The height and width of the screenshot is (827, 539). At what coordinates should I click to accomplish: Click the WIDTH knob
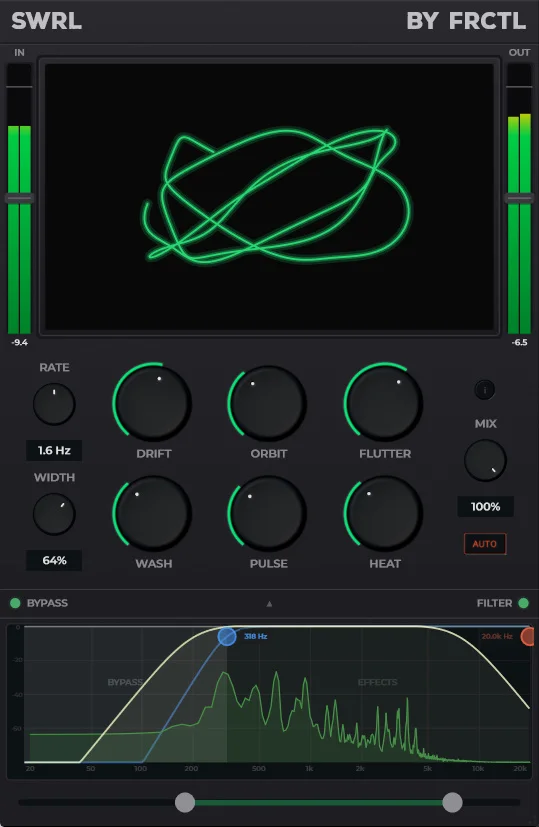[54, 514]
